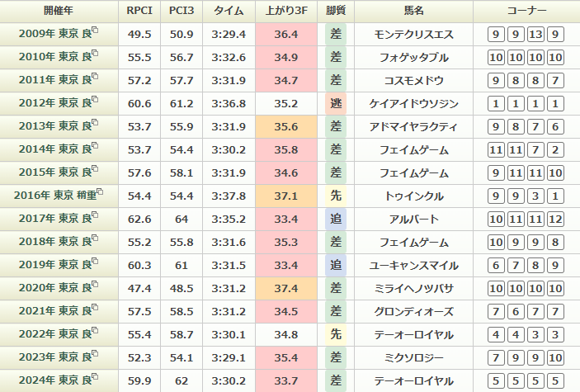Click the orange 37.4 上がり3F cell

point(286,289)
